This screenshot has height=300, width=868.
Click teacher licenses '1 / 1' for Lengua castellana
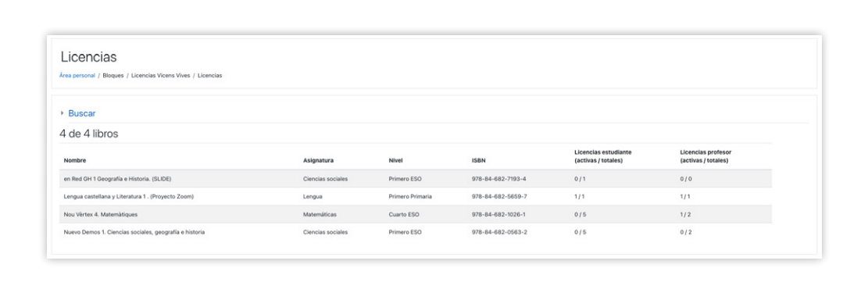(x=684, y=197)
